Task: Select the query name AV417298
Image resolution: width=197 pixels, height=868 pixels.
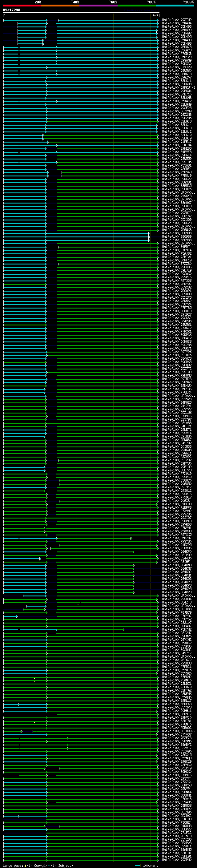Action: [11, 10]
